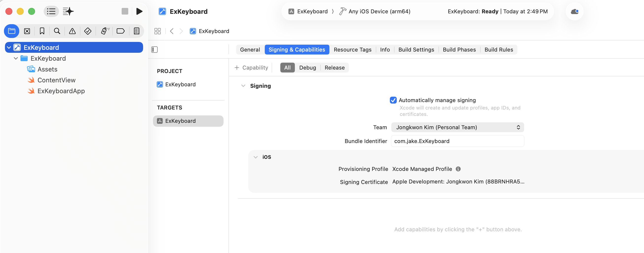The width and height of the screenshot is (644, 253).
Task: Collapse the ExKeyboard project root in navigator
Action: coord(9,47)
